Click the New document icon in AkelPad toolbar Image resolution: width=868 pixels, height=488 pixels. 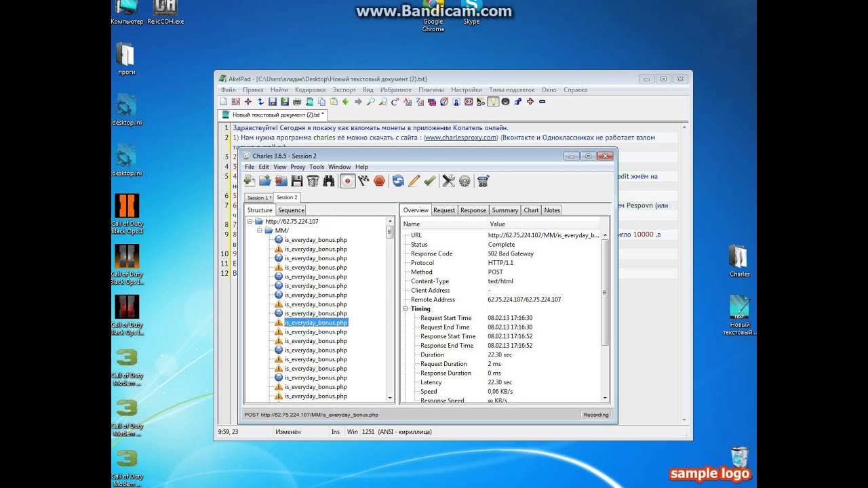224,102
